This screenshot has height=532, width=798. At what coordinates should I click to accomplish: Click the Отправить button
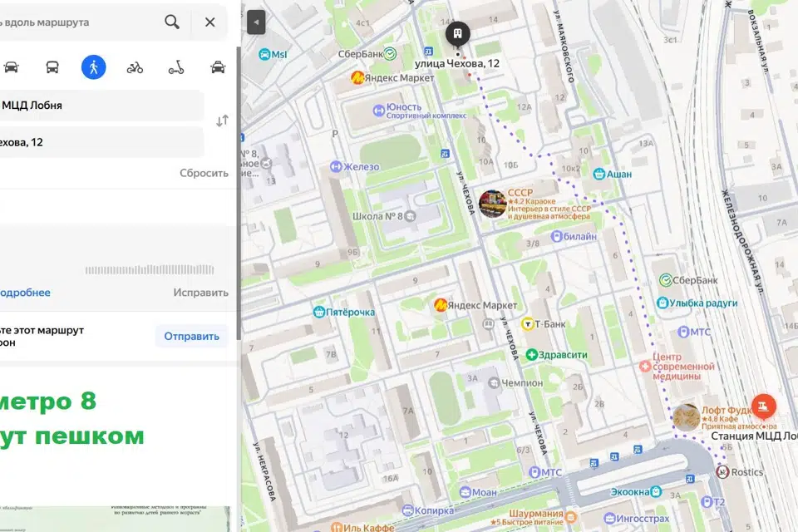pos(191,336)
